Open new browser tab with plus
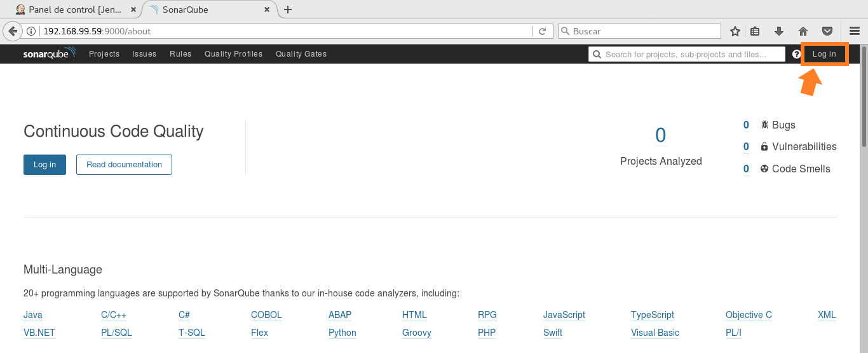 pyautogui.click(x=288, y=10)
